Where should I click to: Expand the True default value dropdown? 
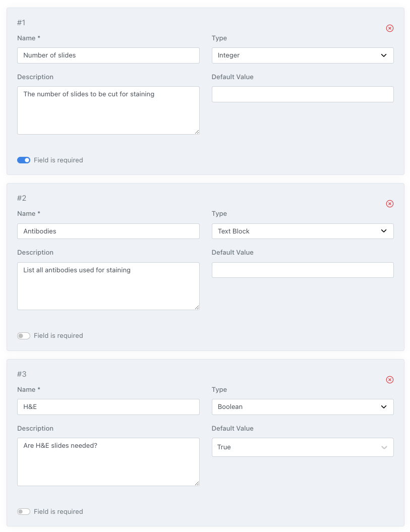(x=303, y=447)
